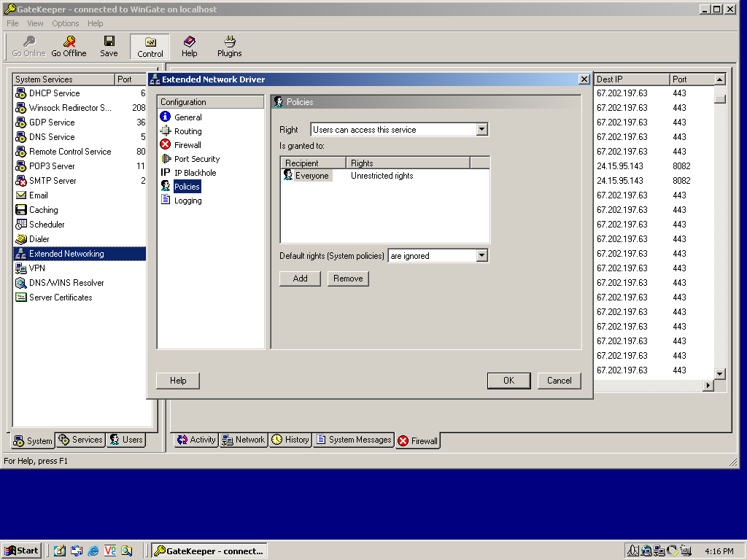The image size is (747, 560).
Task: Select the Remote Control Service icon
Action: tap(20, 152)
